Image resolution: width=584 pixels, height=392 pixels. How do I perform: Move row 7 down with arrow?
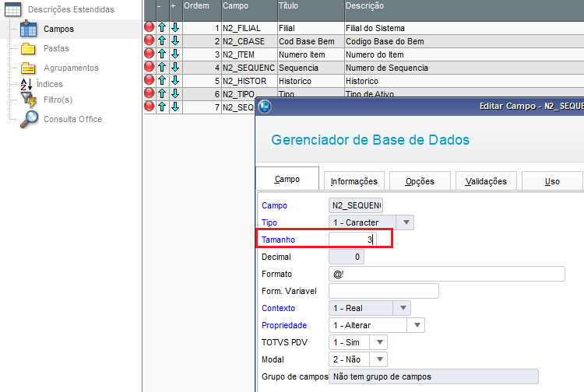[175, 107]
